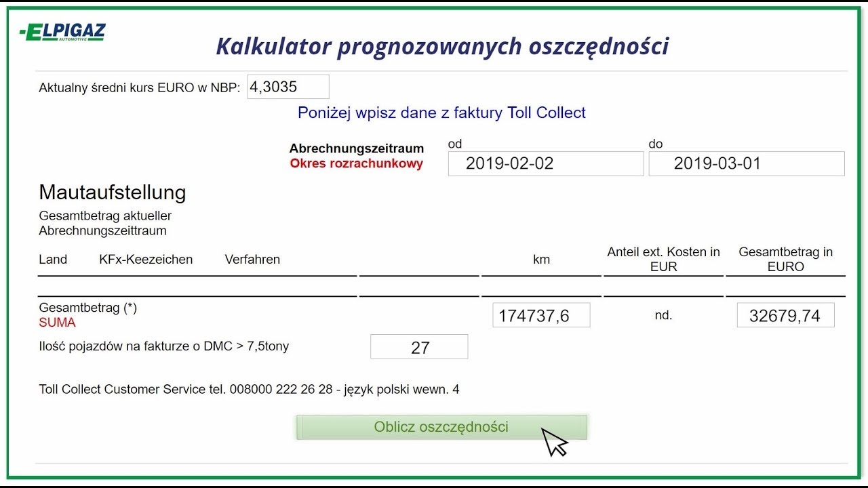Click the nd. value in external costs column

click(663, 315)
